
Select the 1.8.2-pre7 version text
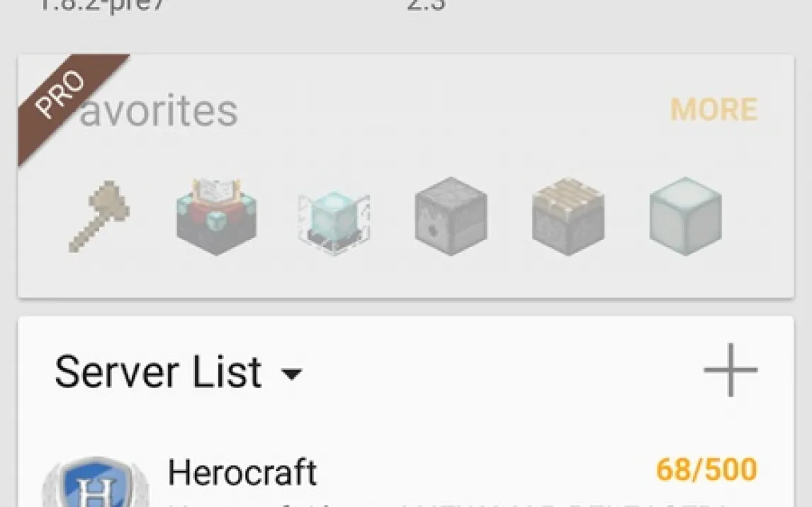101,6
